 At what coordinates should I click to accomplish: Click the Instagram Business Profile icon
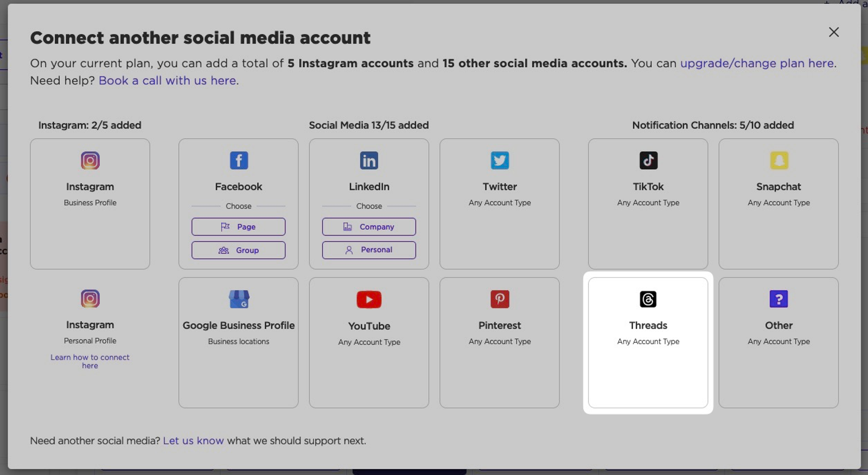click(x=90, y=161)
